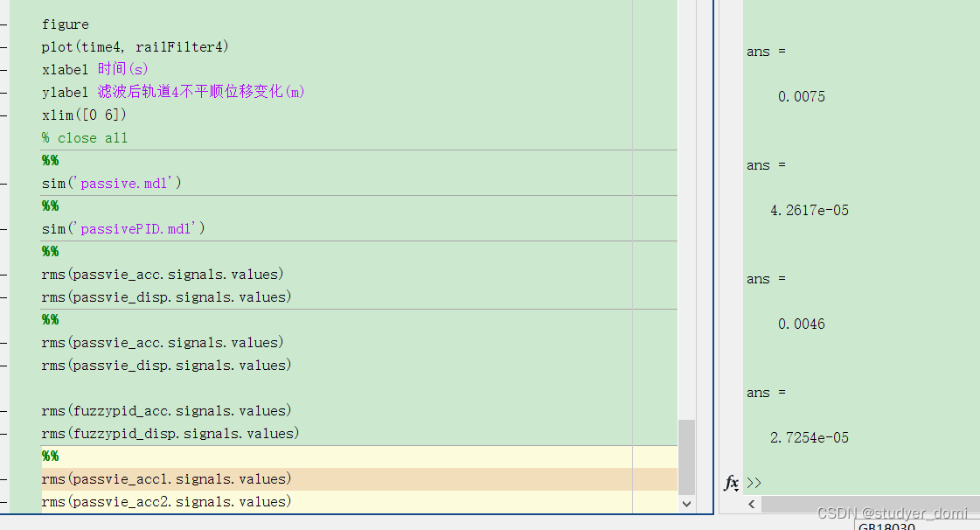The image size is (980, 530).
Task: Click the '% close all' comment
Action: pos(85,138)
